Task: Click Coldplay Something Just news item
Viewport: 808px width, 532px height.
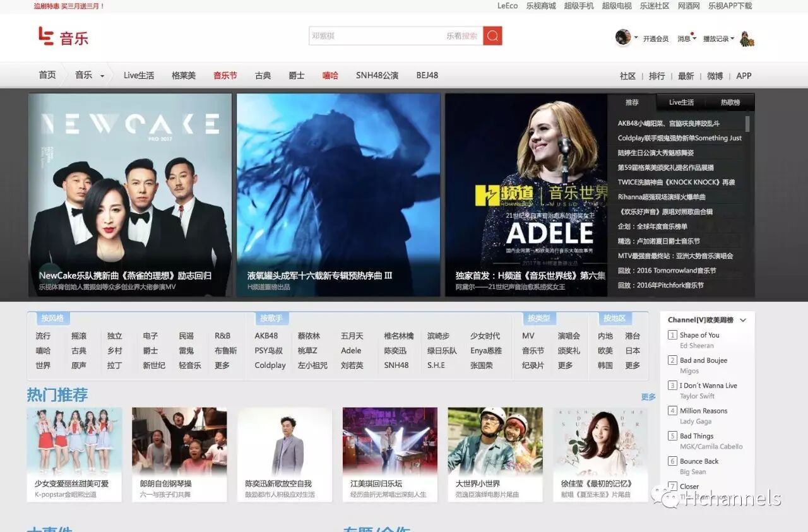Action: tap(680, 138)
